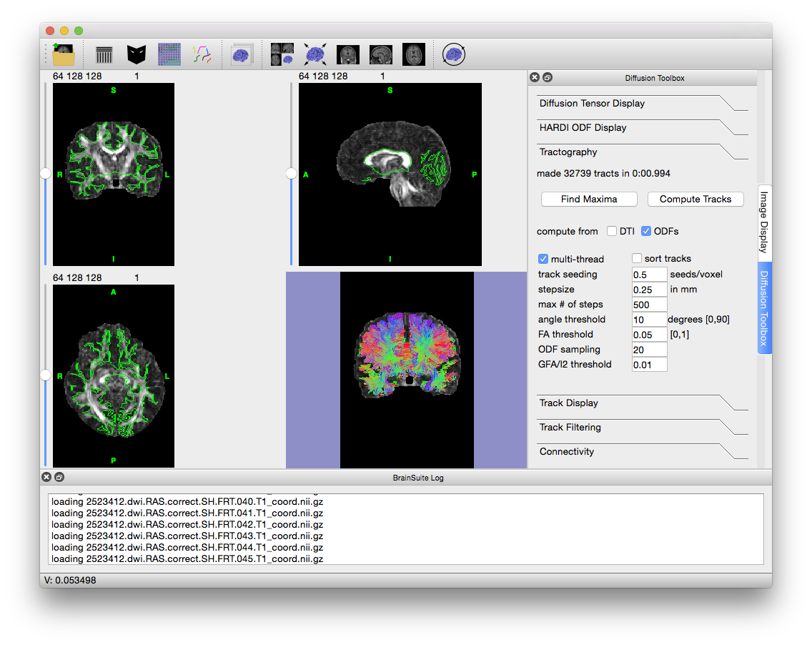Image resolution: width=812 pixels, height=645 pixels.
Task: Click the open file folder icon
Action: 64,54
